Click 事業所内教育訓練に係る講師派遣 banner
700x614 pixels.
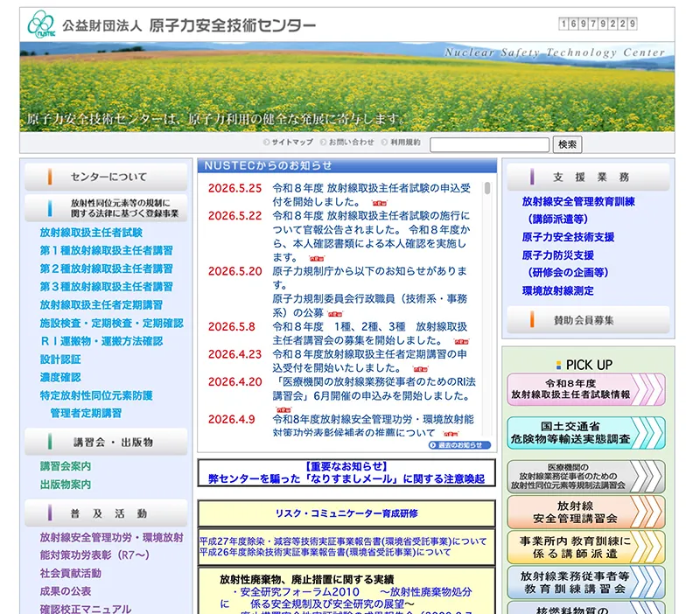click(586, 548)
